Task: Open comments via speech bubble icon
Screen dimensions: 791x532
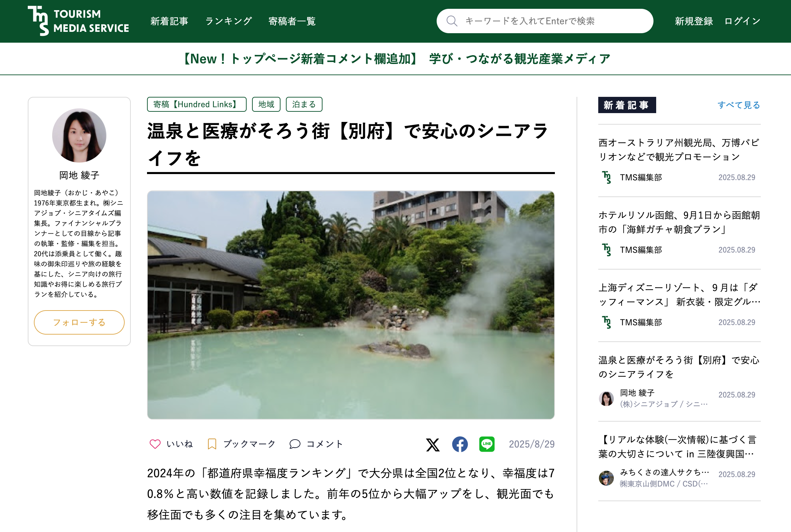Action: pyautogui.click(x=295, y=444)
